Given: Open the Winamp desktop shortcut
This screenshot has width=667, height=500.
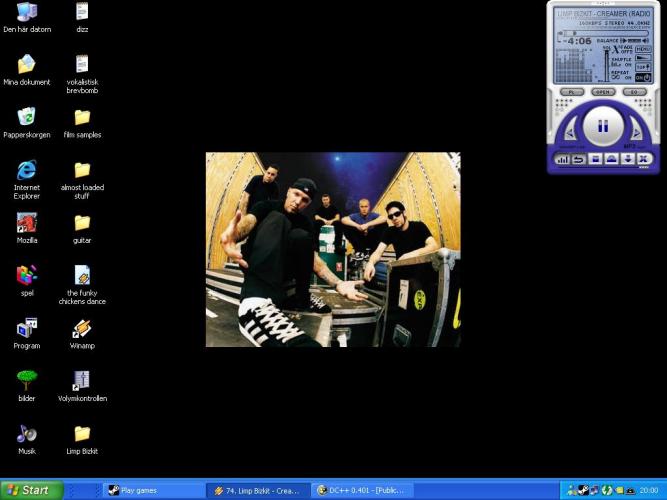Looking at the screenshot, I should click(x=82, y=329).
